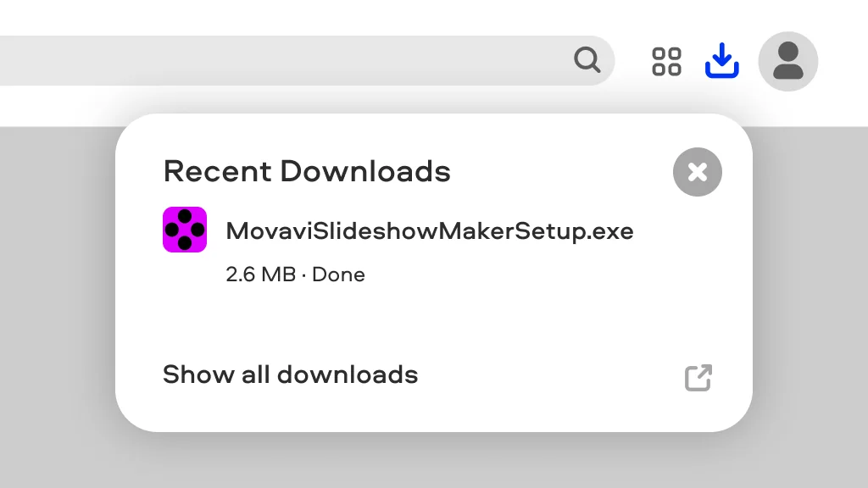Click the gray page area below the popup
This screenshot has width=868, height=488.
tap(434, 460)
